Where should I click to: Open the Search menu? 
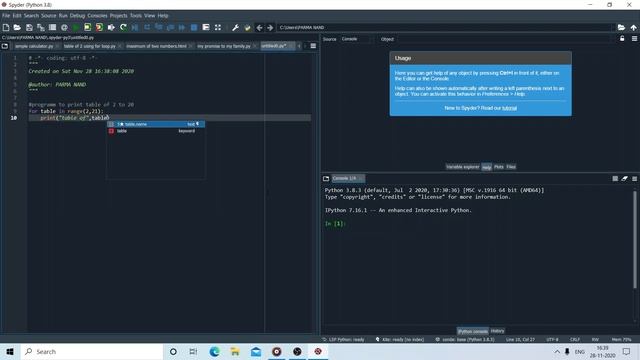31,16
